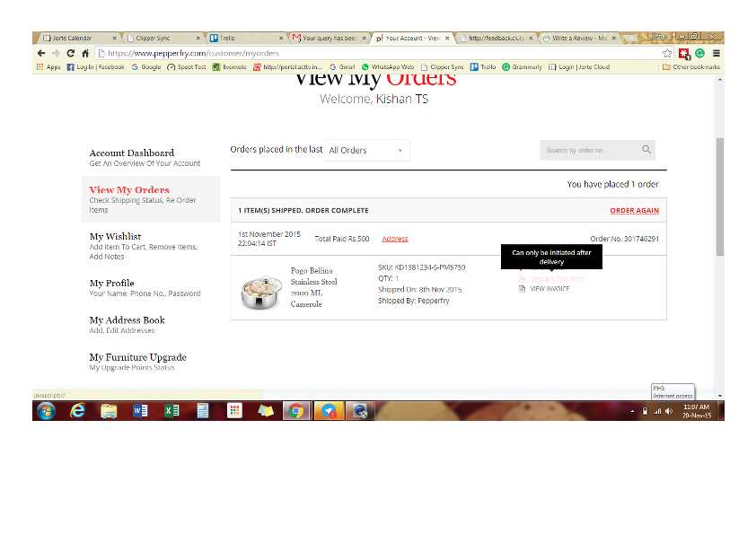Open the WhatsApp Web bookmark
This screenshot has height=534, width=756.
[x=388, y=67]
